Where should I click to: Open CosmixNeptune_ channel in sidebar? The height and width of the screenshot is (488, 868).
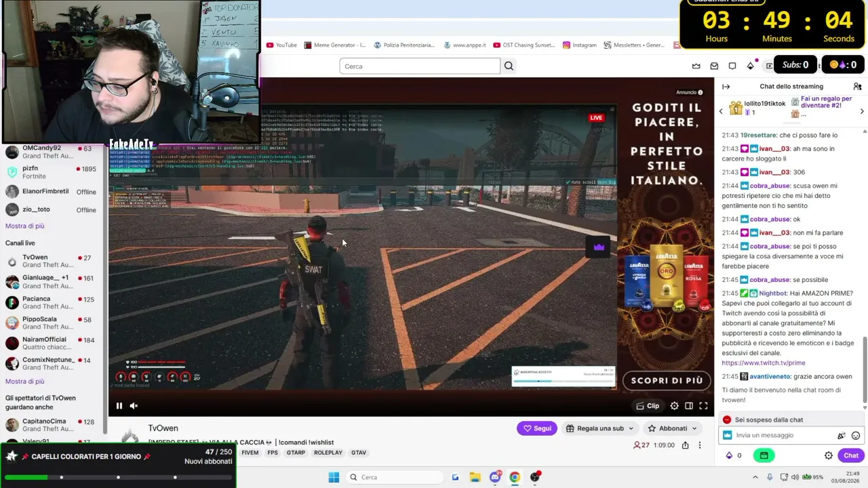(53, 364)
